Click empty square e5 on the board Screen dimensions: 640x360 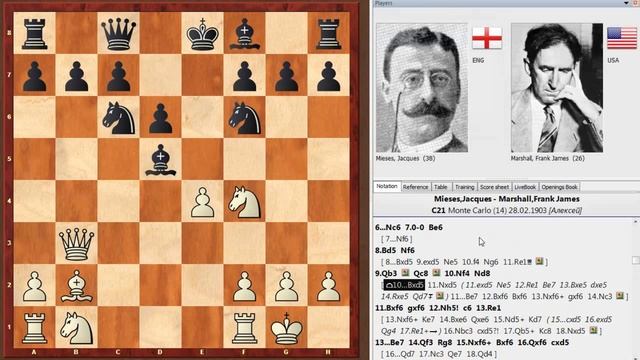202,160
